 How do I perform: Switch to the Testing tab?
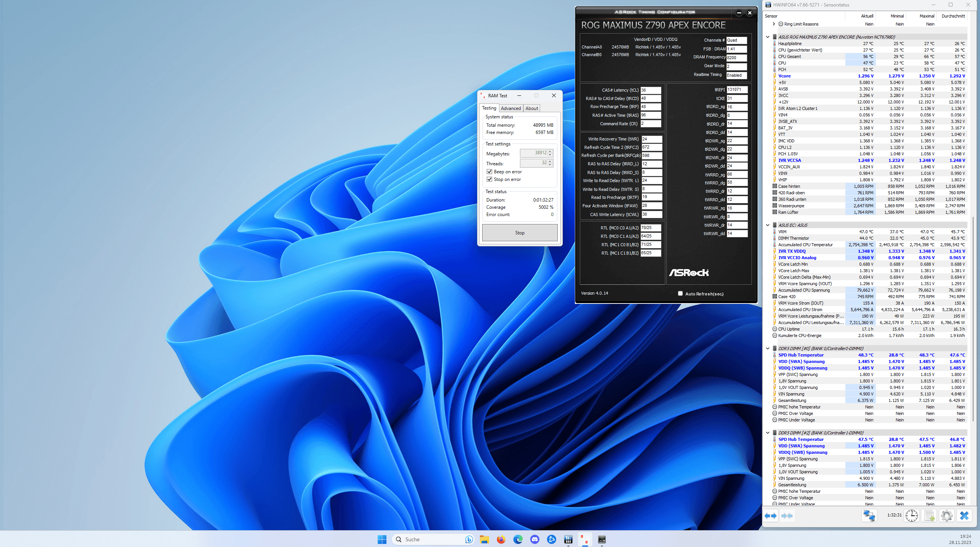pos(489,108)
